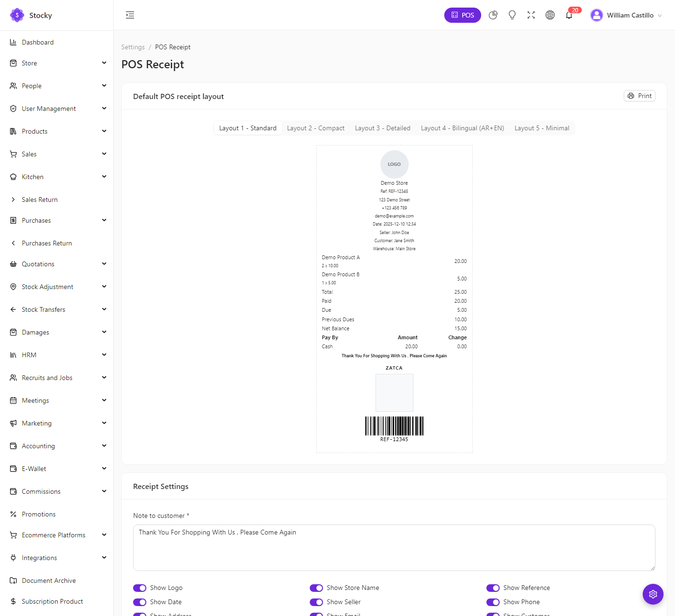Click the Dashboard chart icon in sidebar

(13, 42)
